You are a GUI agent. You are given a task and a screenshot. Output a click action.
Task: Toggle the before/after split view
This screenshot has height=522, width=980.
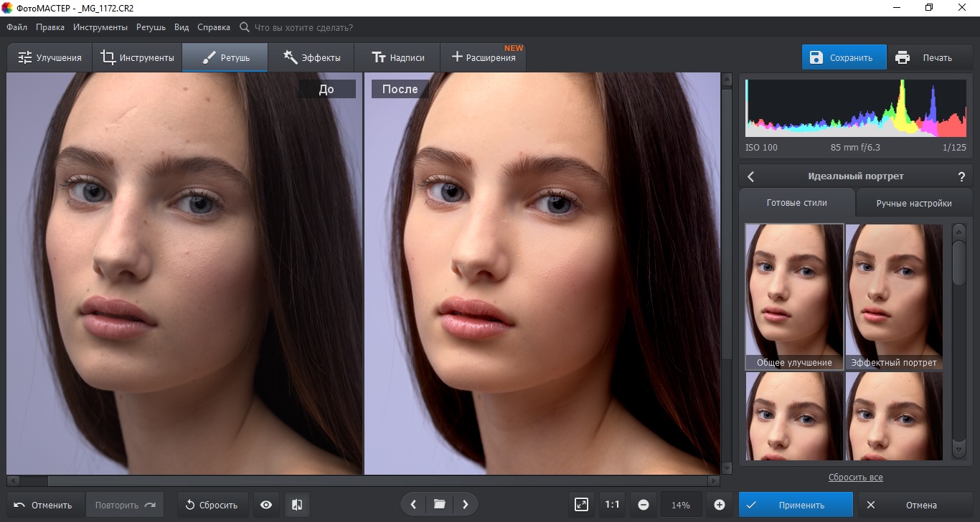pyautogui.click(x=297, y=505)
